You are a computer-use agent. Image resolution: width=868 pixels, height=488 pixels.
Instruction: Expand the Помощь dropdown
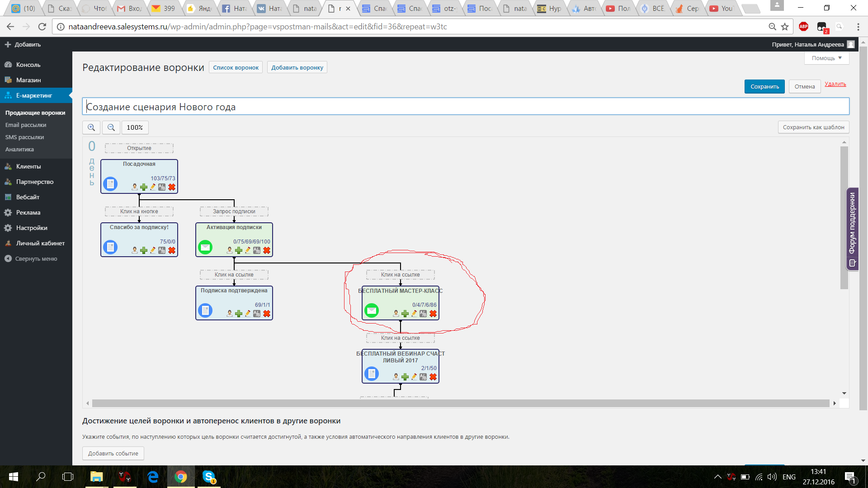point(826,58)
